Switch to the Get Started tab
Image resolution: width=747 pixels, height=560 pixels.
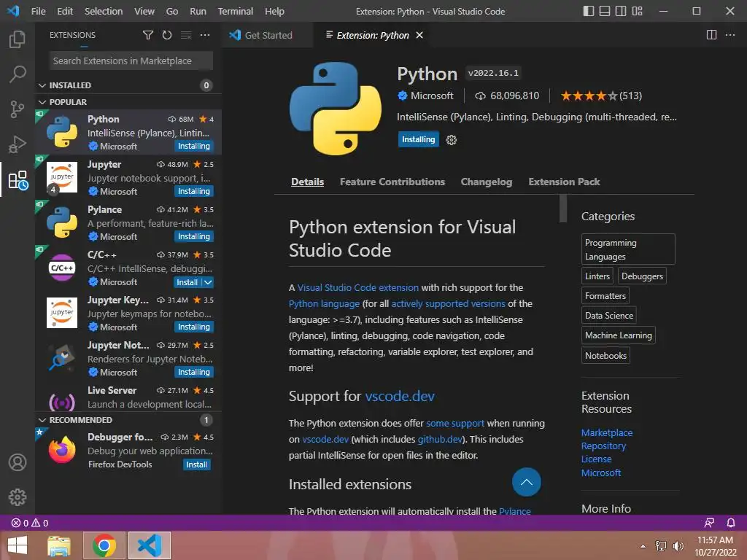[268, 35]
